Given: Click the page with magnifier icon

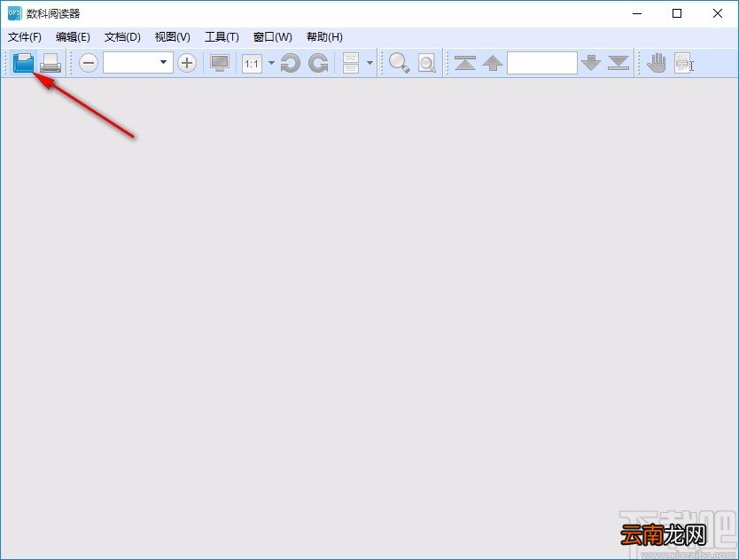Looking at the screenshot, I should click(427, 63).
